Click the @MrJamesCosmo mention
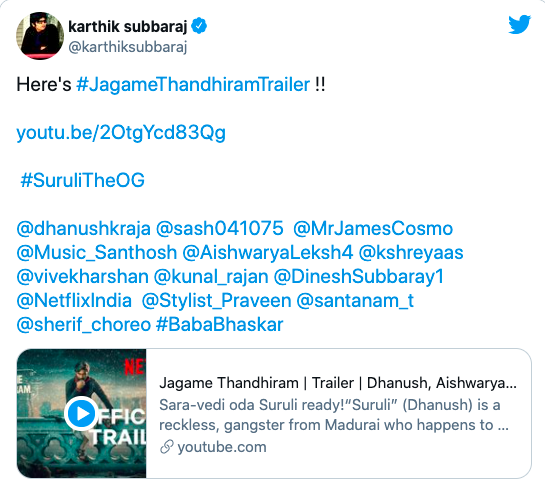 point(373,229)
